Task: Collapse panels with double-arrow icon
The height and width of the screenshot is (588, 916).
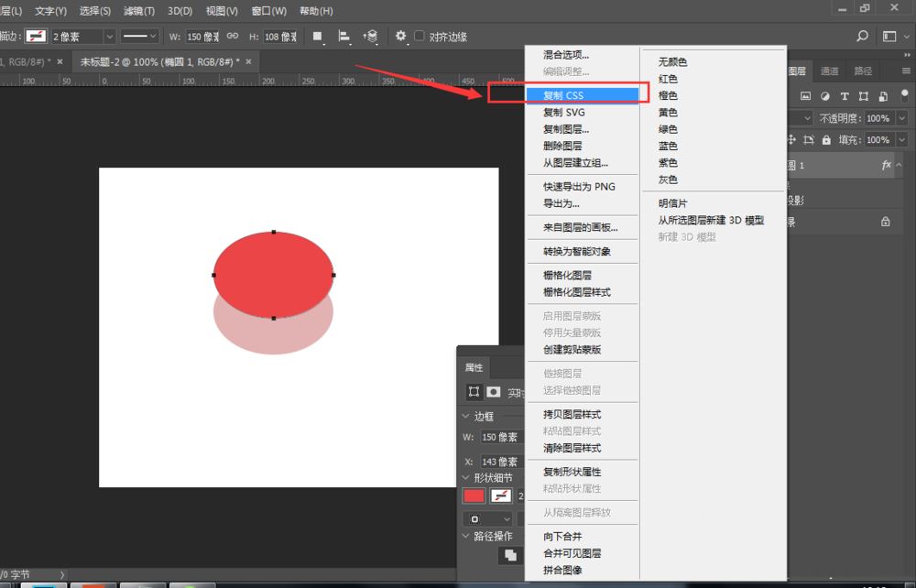Action: point(907,55)
